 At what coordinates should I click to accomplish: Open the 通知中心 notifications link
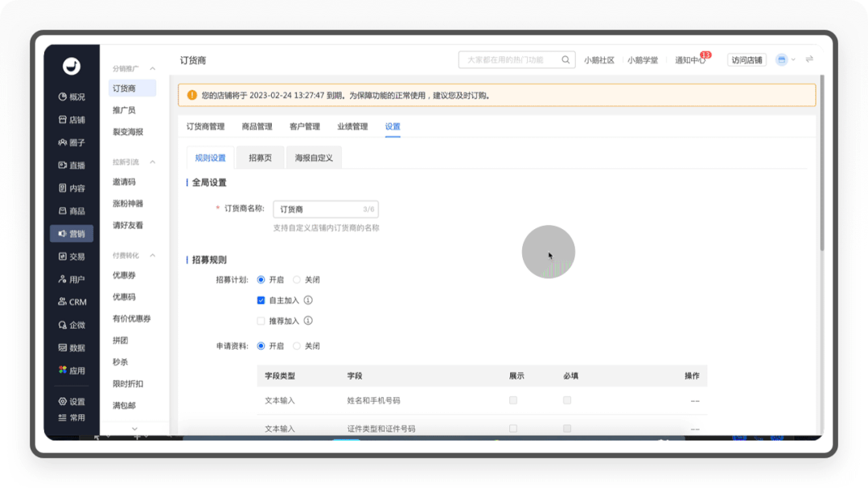(689, 59)
